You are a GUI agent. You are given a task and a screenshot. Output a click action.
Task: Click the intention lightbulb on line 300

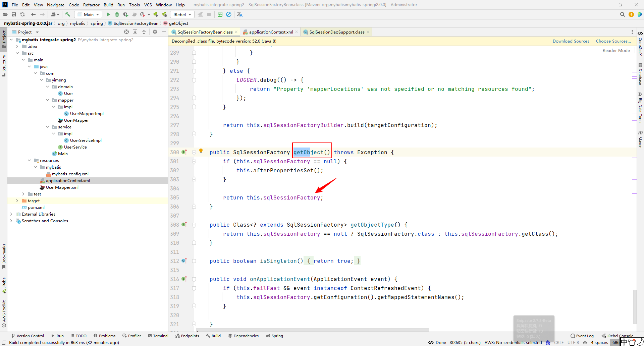point(201,151)
